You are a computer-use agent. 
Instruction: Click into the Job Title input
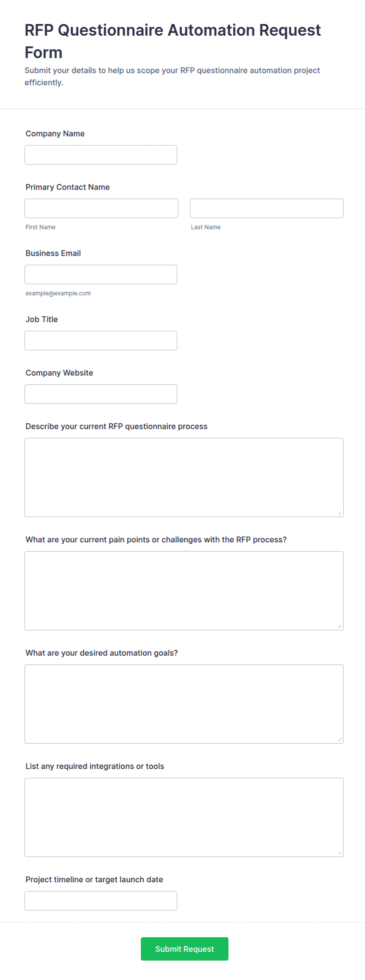point(101,340)
